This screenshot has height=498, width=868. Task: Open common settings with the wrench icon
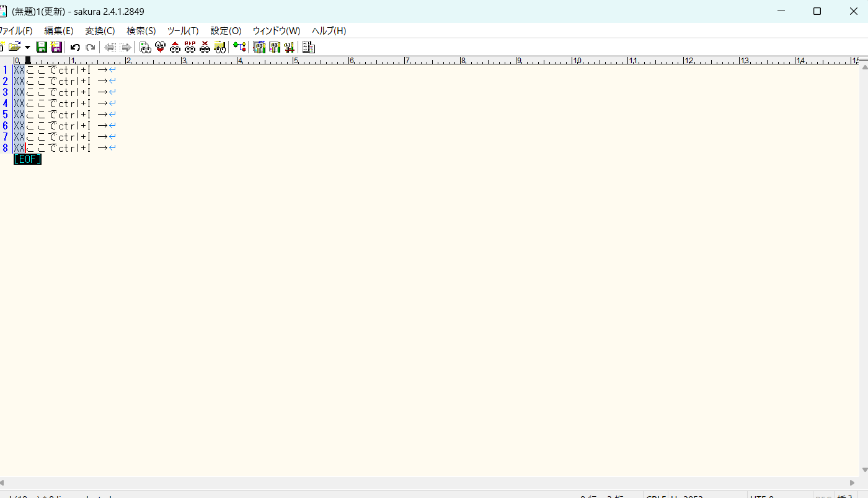[x=289, y=47]
